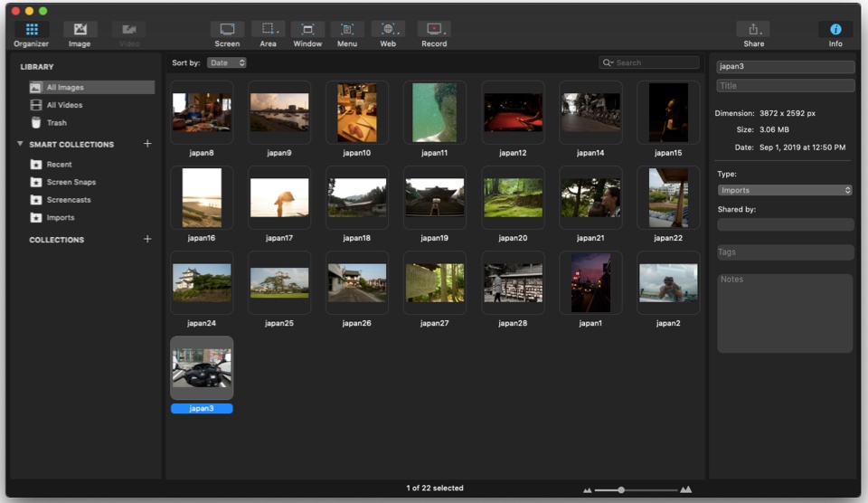Click the Web capture icon

click(388, 30)
